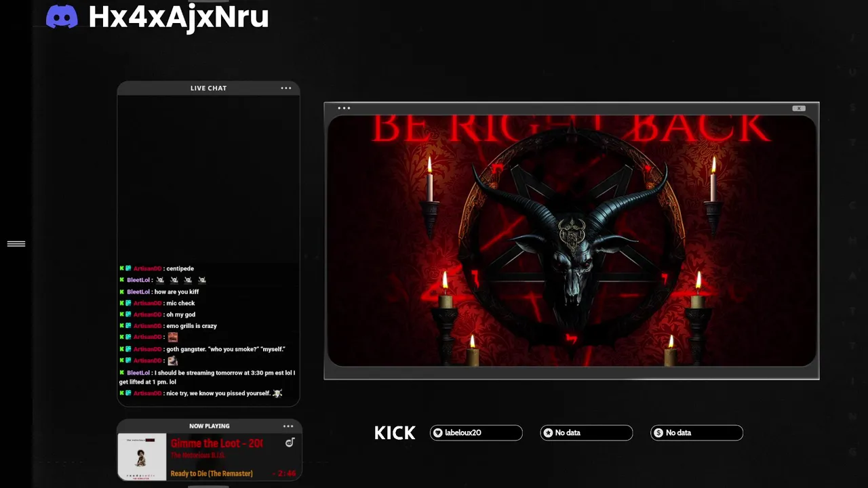Click the Discord invite code Hx4xAjxNru
868x488 pixels.
(178, 17)
